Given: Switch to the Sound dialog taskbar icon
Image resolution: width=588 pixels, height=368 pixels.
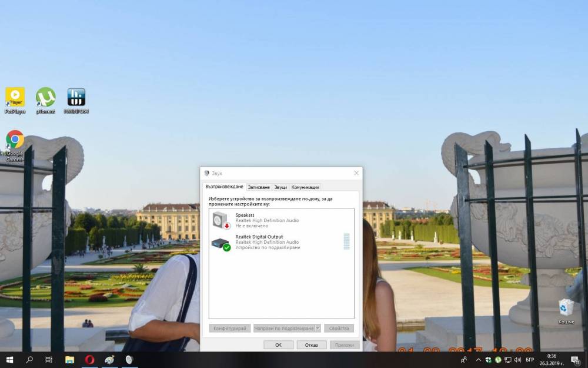Looking at the screenshot, I should (129, 360).
